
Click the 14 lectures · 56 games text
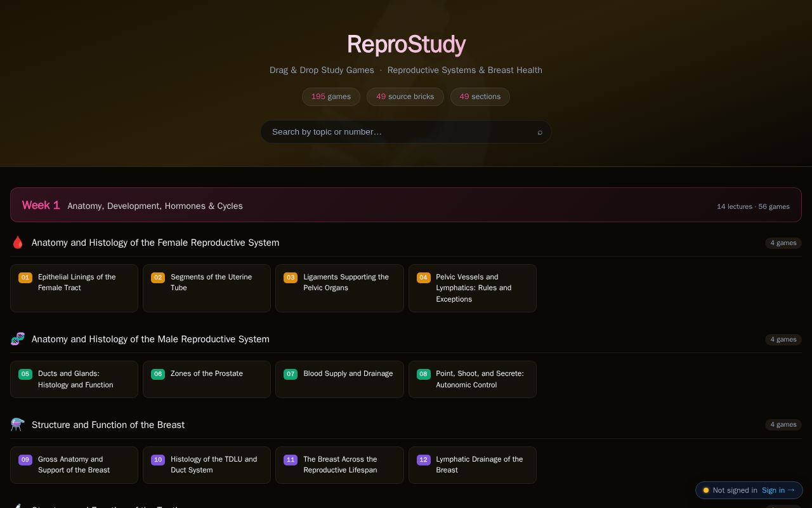[x=753, y=206]
